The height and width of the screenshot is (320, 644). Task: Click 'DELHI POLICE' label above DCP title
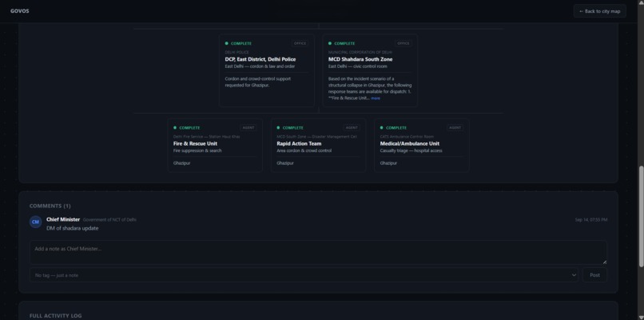(x=237, y=52)
